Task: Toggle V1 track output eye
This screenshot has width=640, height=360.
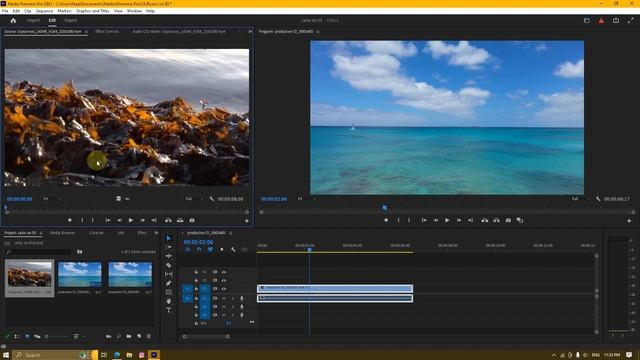Action: (224, 289)
